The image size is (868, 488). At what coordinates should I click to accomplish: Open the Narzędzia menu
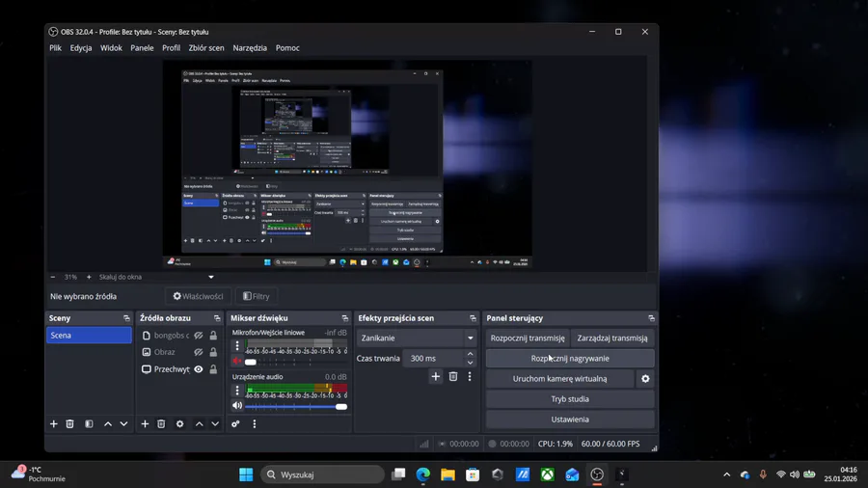tap(250, 48)
